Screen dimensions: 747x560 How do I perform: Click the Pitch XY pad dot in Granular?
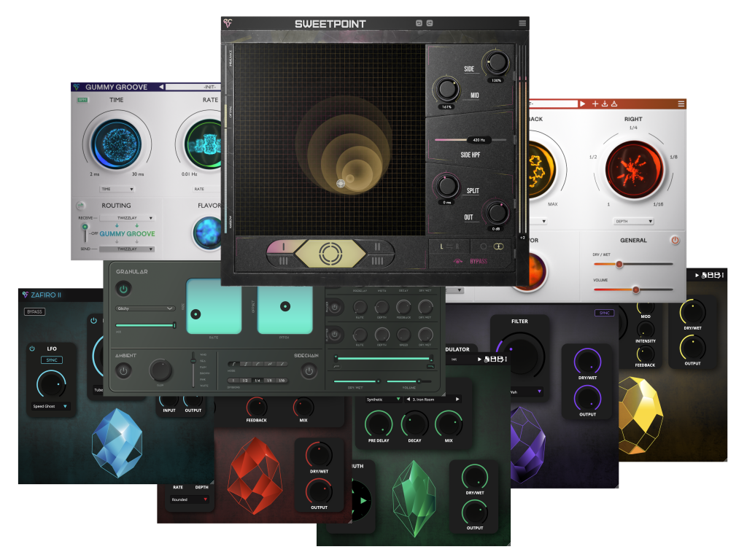pyautogui.click(x=285, y=306)
